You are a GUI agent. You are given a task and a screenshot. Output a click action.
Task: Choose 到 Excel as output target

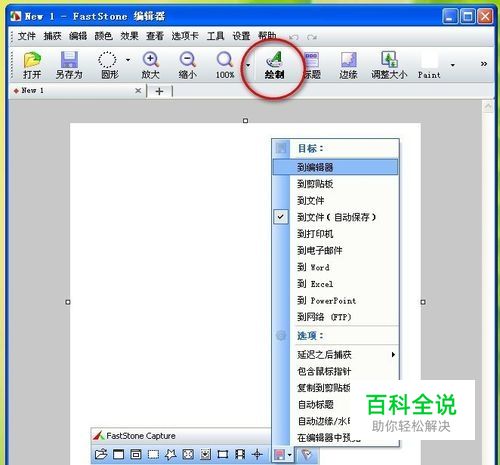(335, 284)
